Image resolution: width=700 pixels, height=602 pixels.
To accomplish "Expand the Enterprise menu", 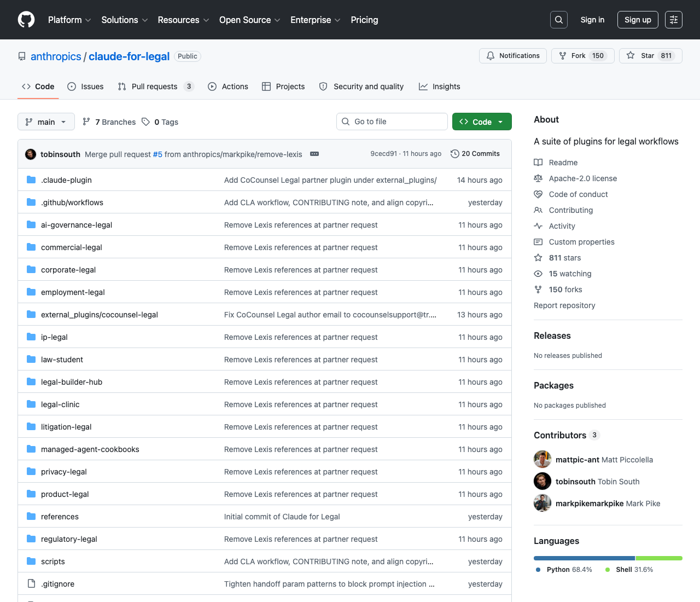I will click(316, 20).
